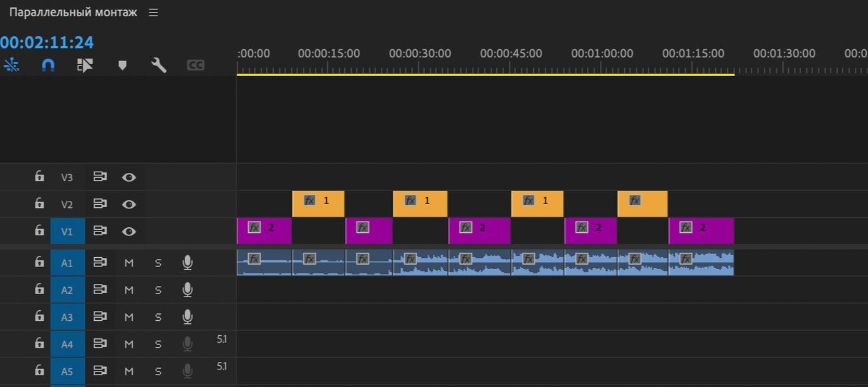Image resolution: width=868 pixels, height=387 pixels.
Task: Click fx badge on third purple V1 clip
Action: pyautogui.click(x=466, y=227)
